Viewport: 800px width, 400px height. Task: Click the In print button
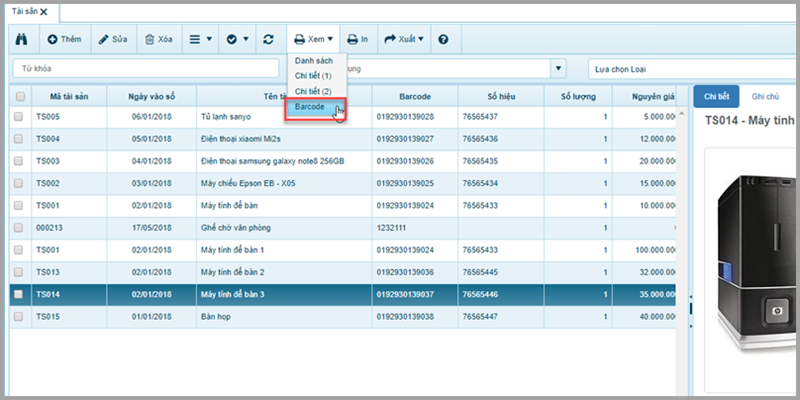pos(357,39)
